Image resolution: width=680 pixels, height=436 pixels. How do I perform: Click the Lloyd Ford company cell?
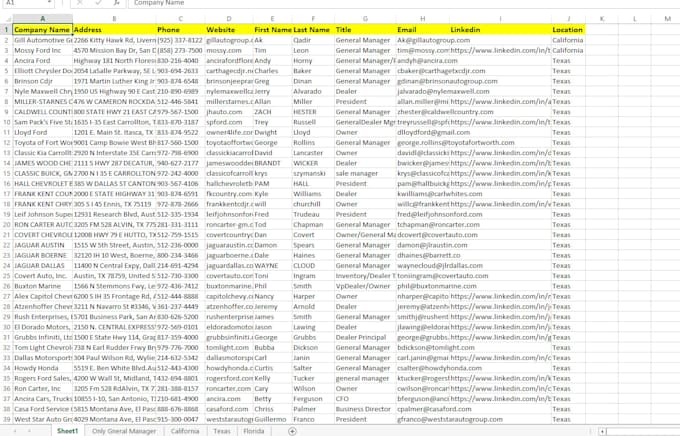[x=42, y=132]
